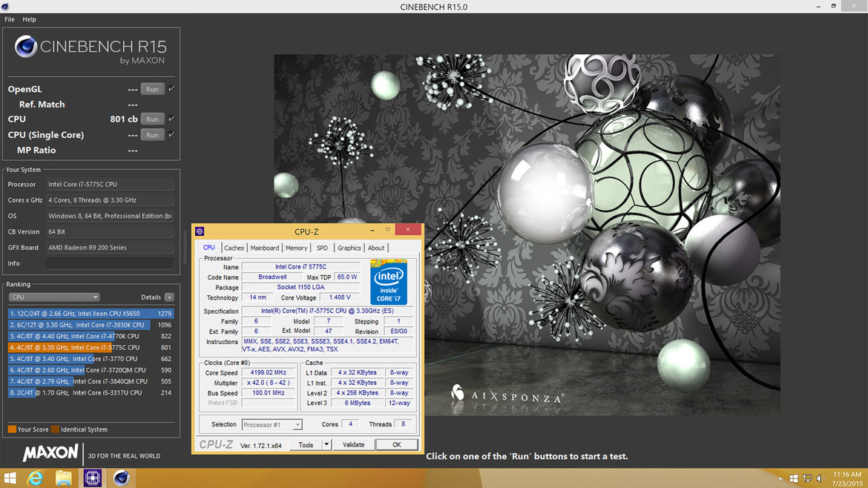Open the Processor #1 selection dropdown
868x488 pixels.
(272, 425)
